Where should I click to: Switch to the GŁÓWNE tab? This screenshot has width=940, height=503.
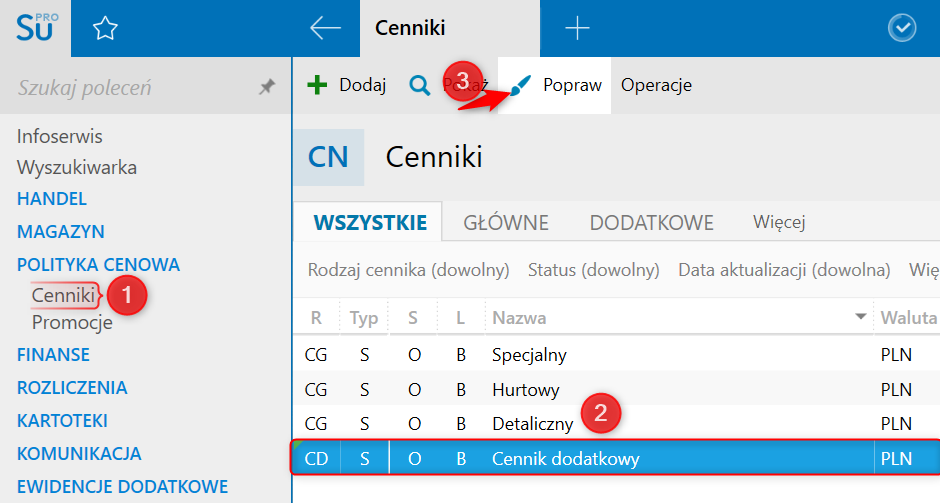506,222
